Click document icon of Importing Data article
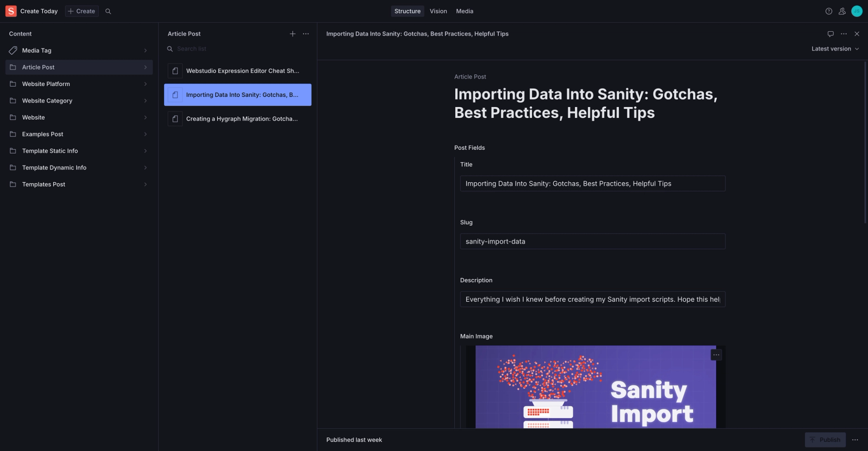This screenshot has width=868, height=451. tap(175, 95)
